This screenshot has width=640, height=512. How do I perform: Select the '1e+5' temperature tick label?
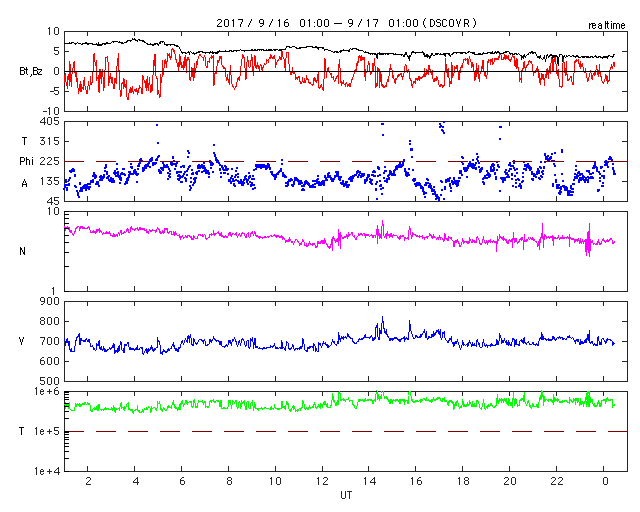(x=47, y=432)
